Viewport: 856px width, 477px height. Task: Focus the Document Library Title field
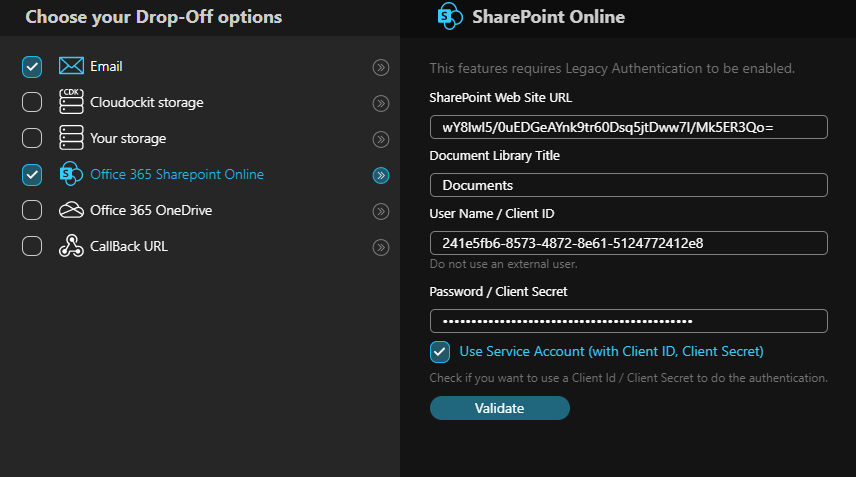(628, 185)
